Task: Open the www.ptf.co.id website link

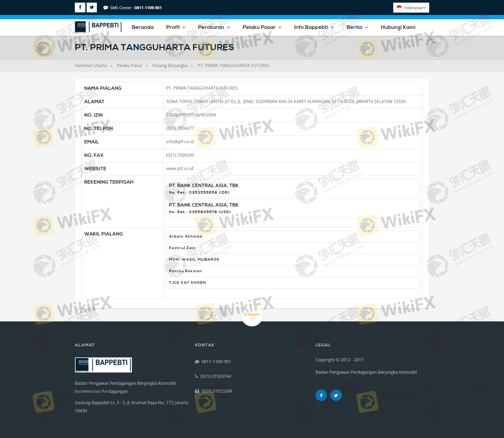Action: coord(180,168)
